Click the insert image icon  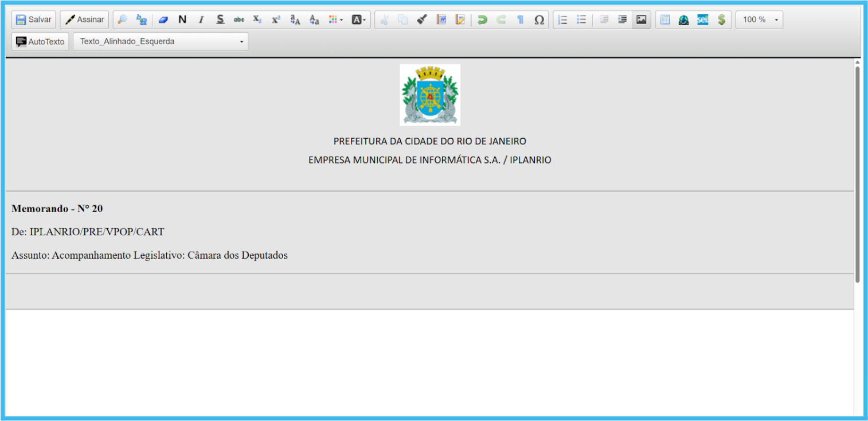[642, 20]
